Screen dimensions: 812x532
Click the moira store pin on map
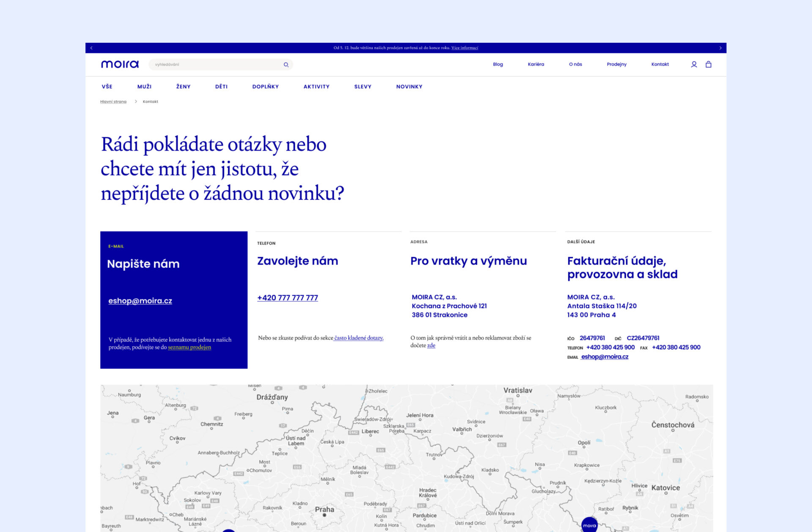point(589,524)
